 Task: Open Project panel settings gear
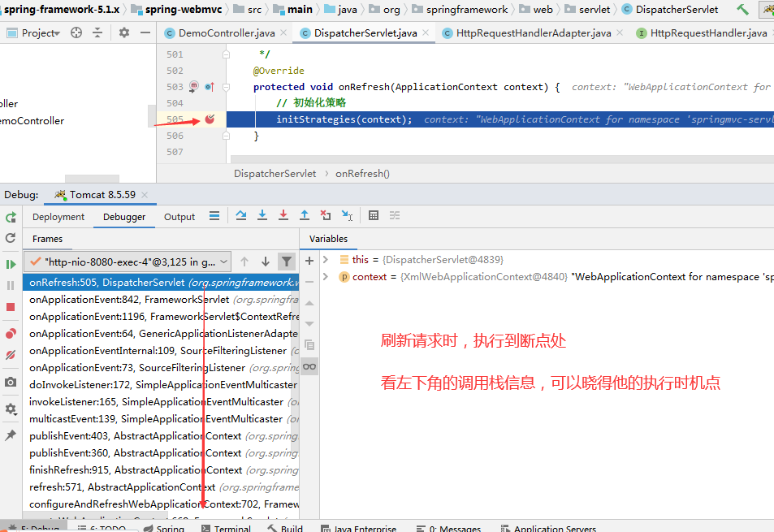point(124,32)
